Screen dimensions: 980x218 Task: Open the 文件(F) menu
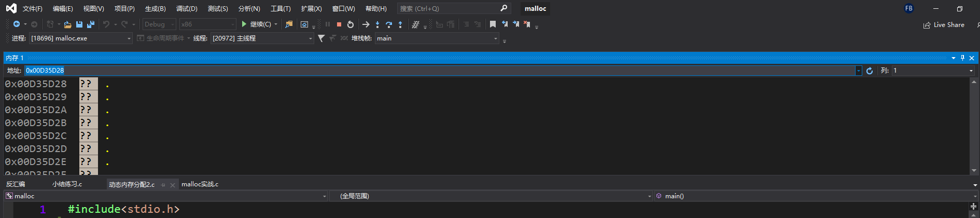[x=32, y=9]
